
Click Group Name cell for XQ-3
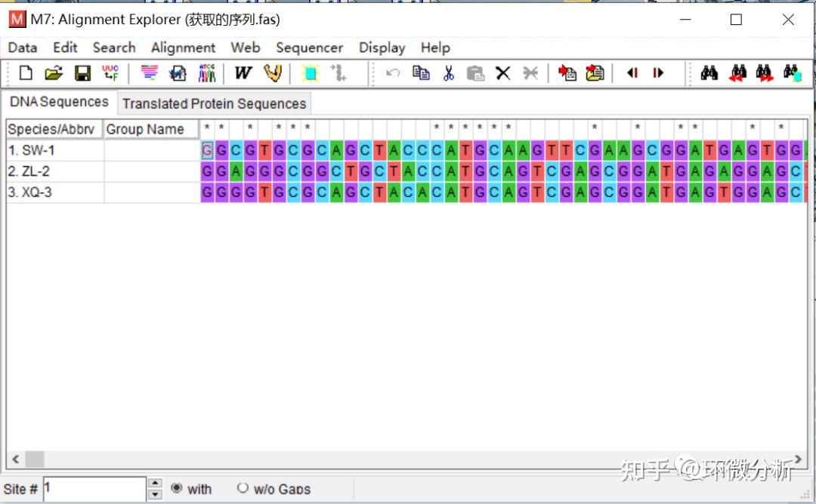pos(152,192)
